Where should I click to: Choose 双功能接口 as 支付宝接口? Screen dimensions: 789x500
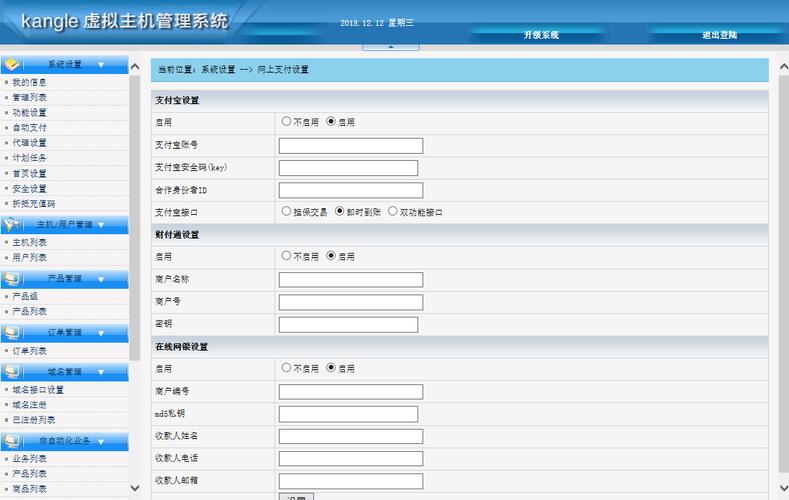[392, 211]
